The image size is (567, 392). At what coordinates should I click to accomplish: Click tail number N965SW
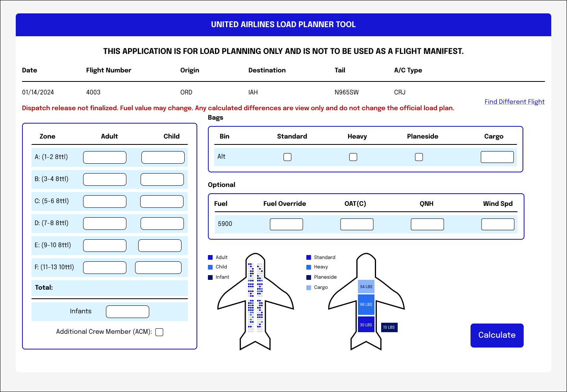point(347,92)
